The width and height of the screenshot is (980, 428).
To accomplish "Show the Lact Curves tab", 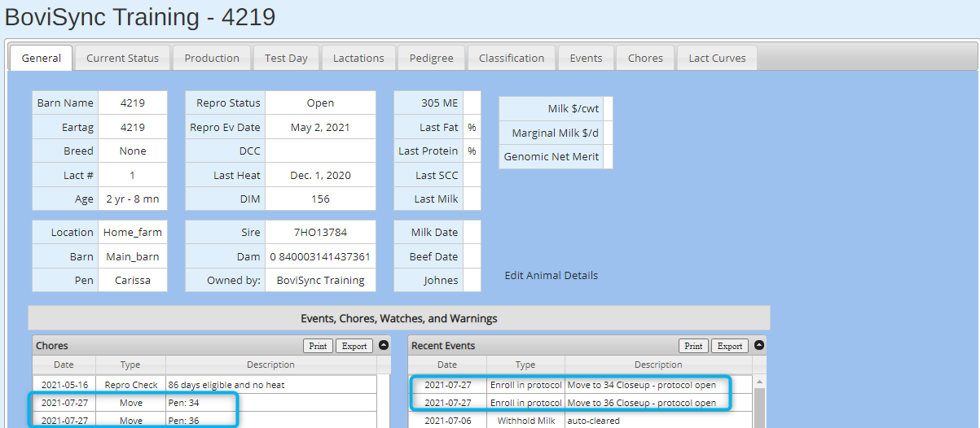I will coord(717,58).
